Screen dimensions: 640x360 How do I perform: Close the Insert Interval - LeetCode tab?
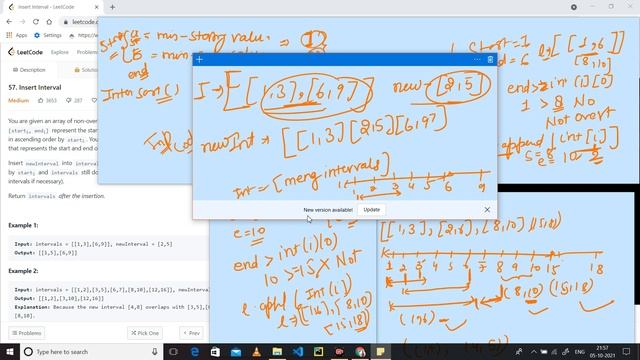[97, 7]
